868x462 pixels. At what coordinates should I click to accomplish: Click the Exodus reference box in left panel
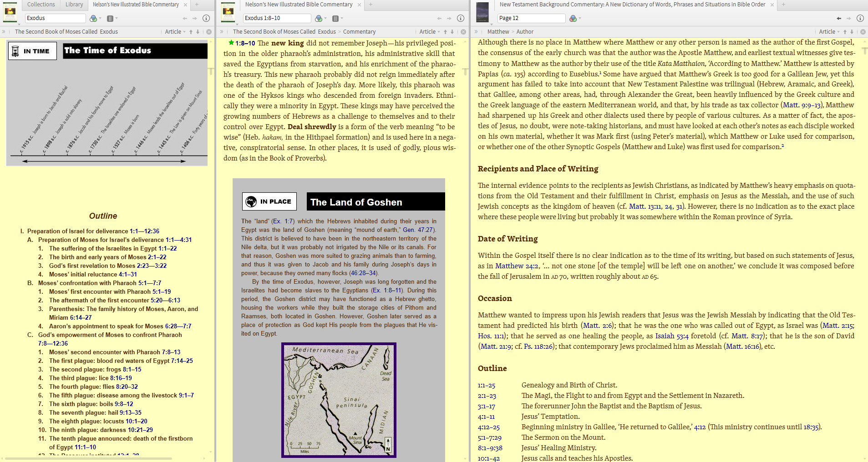pos(56,18)
